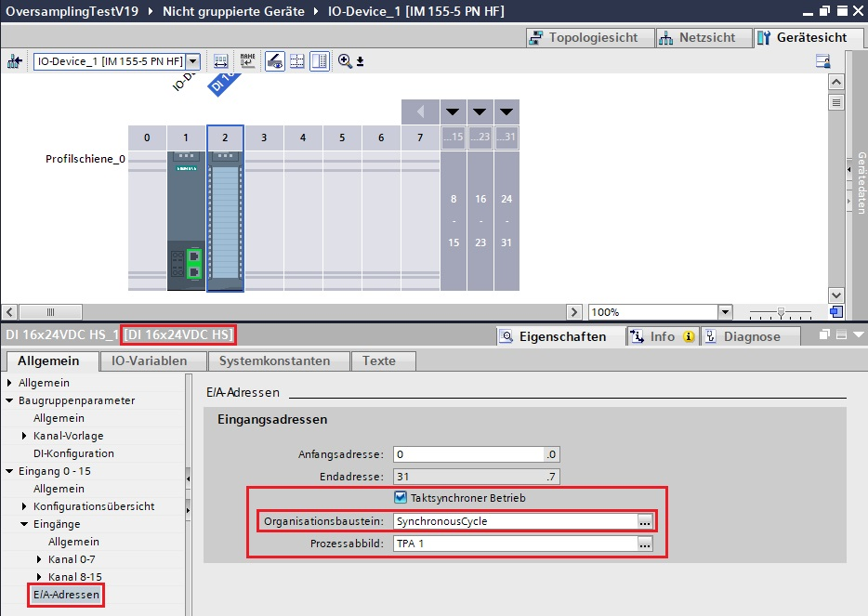Click the download arrow toolbar icon
This screenshot has height=616, width=868.
360,61
